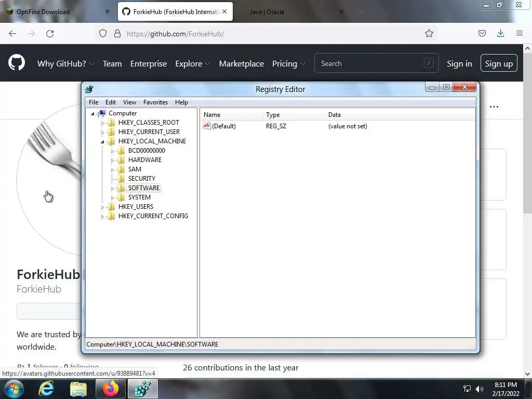The height and width of the screenshot is (399, 532).
Task: Focus the GitHub search box
Action: (x=376, y=63)
